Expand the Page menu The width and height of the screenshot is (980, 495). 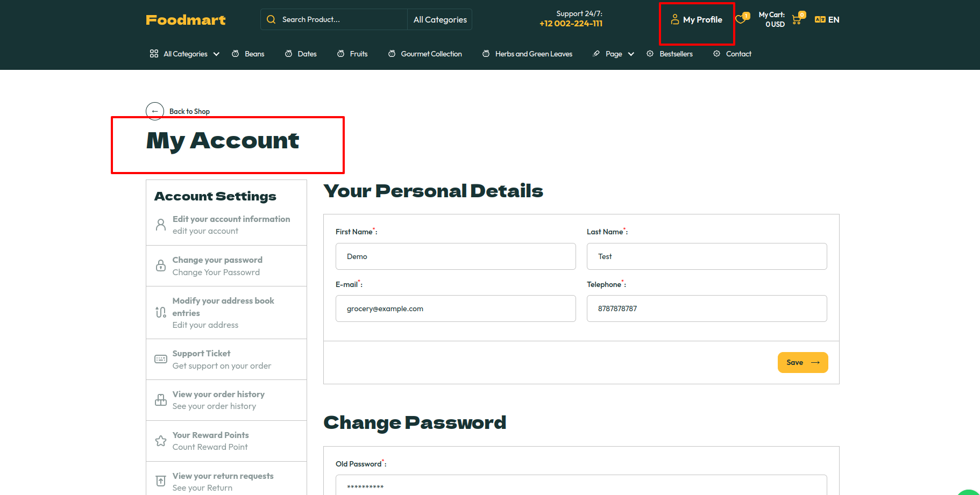tap(620, 54)
